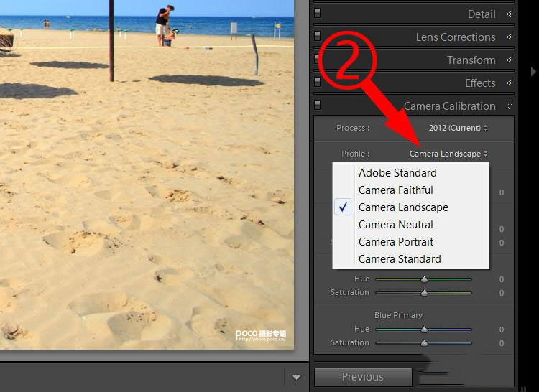
Task: Click the Previous button
Action: coord(363,377)
